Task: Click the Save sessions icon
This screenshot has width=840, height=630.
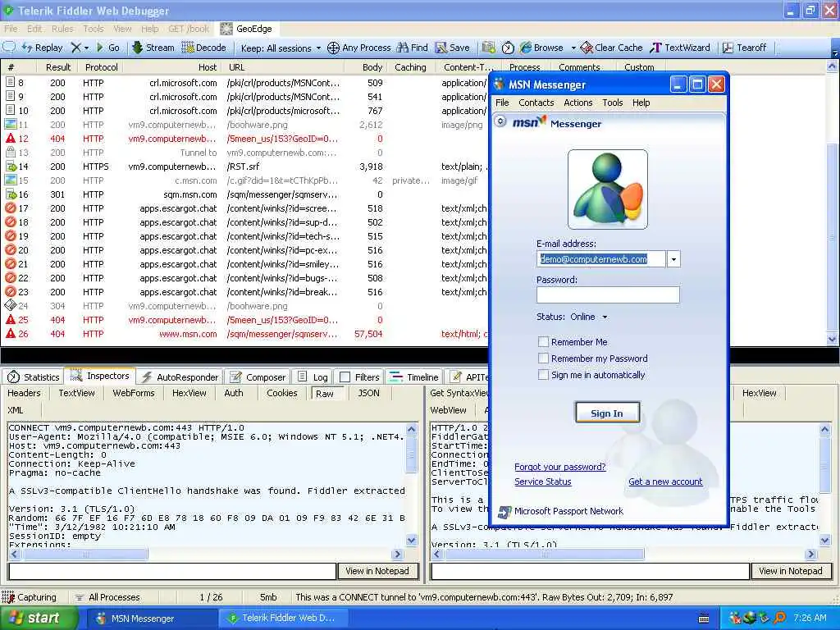Action: click(441, 48)
